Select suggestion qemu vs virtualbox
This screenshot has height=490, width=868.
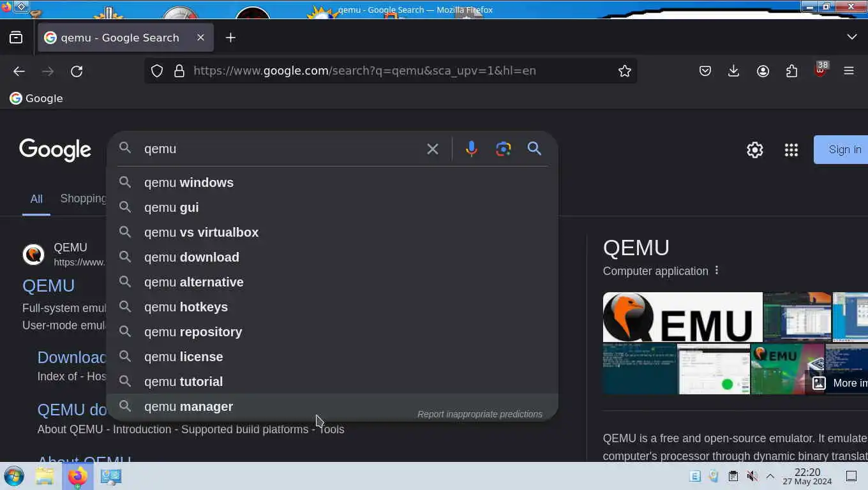click(x=332, y=232)
